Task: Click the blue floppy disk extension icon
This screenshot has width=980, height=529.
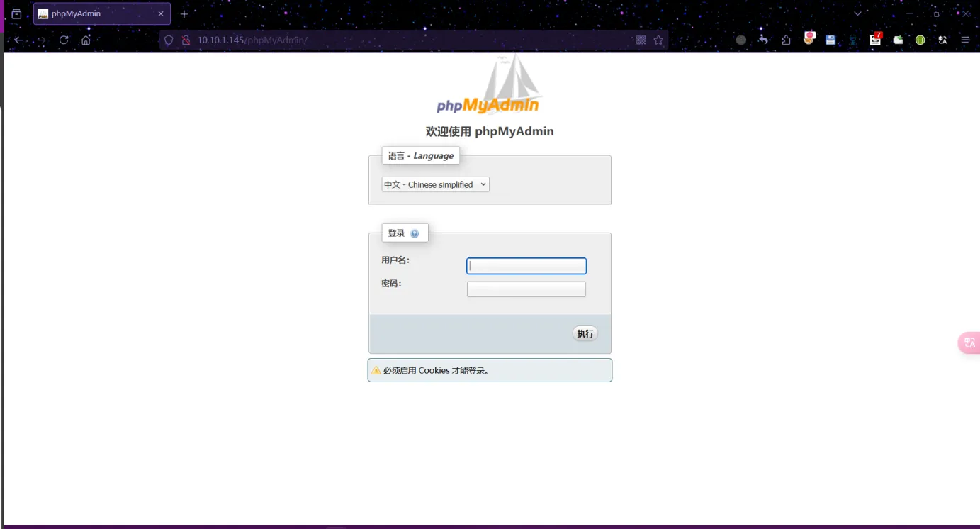Action: (830, 40)
